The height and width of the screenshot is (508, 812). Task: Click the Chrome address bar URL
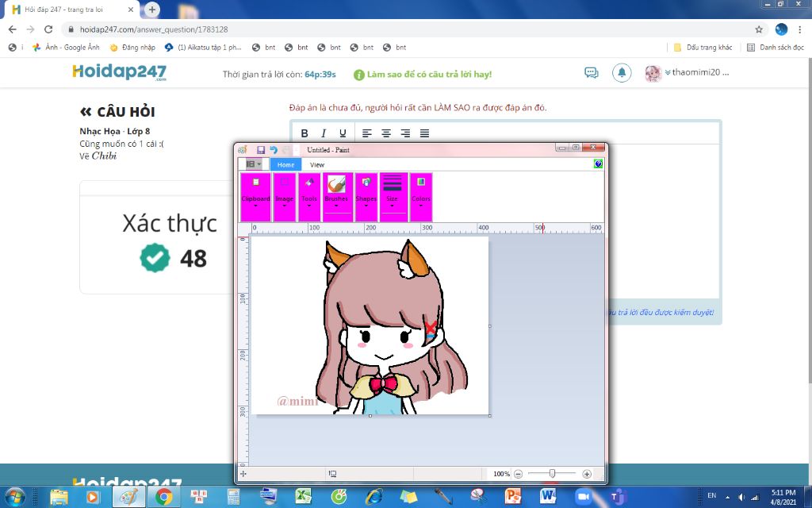pos(154,29)
